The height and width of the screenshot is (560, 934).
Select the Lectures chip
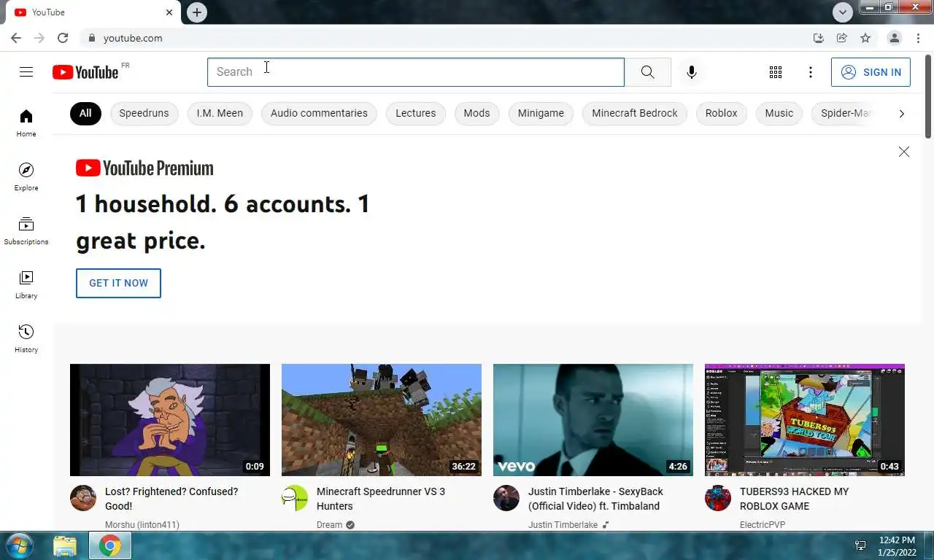pyautogui.click(x=415, y=113)
